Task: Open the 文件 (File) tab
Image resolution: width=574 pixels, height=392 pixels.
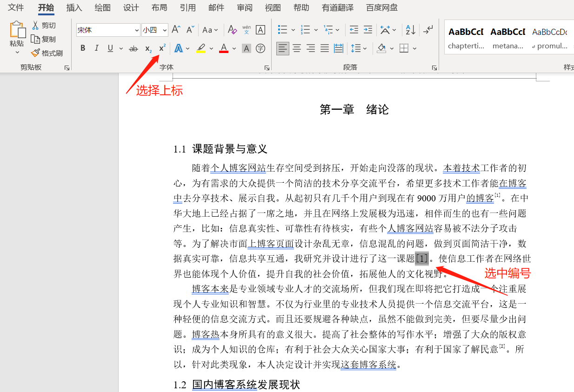Action: point(15,7)
